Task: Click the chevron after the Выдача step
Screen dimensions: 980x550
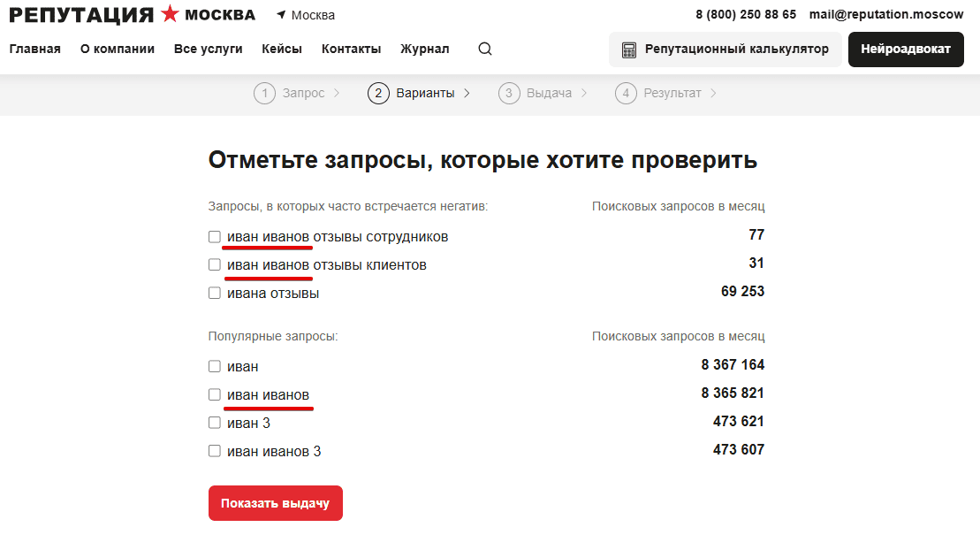Action: [584, 93]
